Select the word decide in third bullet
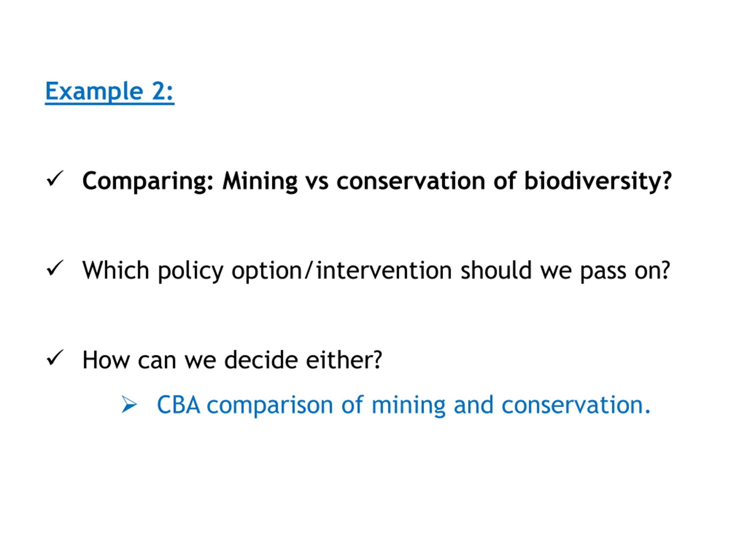Screen dimensions: 747x560 [x=261, y=360]
